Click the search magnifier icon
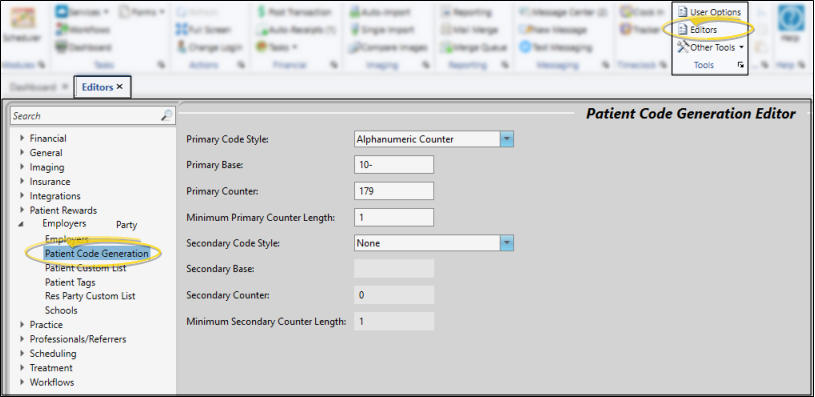This screenshot has width=815, height=397. pyautogui.click(x=166, y=115)
